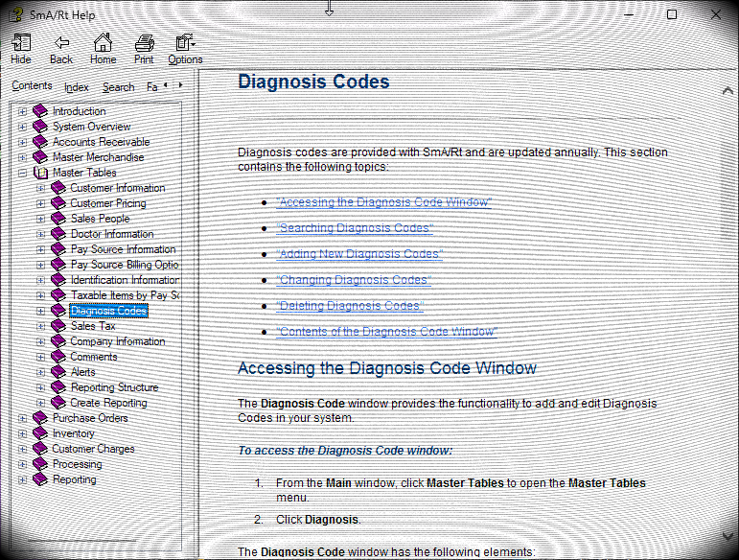739x560 pixels.
Task: Go back with the Back arrow icon
Action: pos(61,43)
